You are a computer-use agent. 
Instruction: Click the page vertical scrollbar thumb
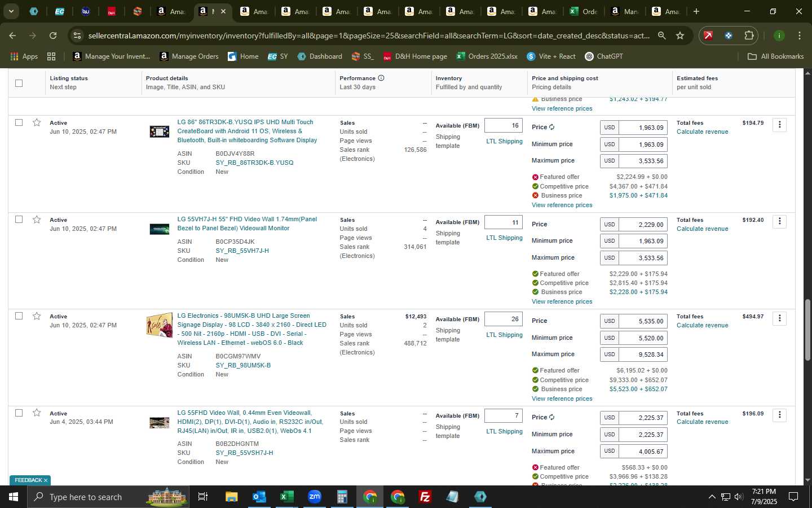[x=807, y=330]
